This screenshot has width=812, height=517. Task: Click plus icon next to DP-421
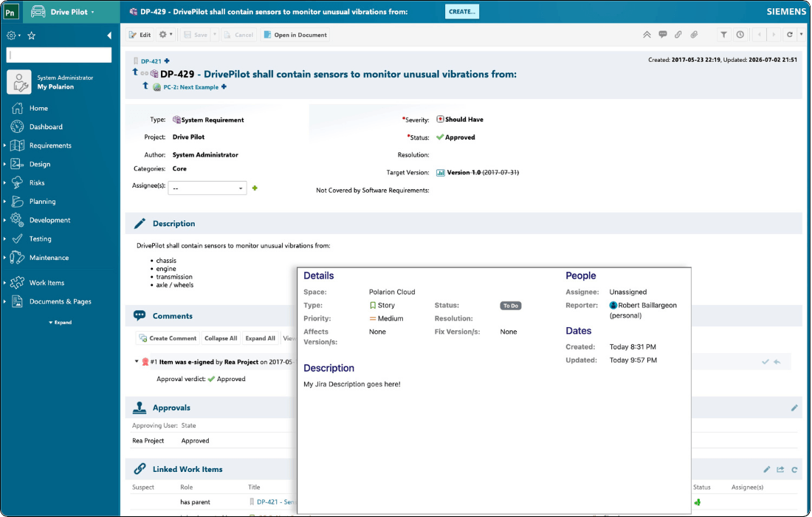(167, 61)
